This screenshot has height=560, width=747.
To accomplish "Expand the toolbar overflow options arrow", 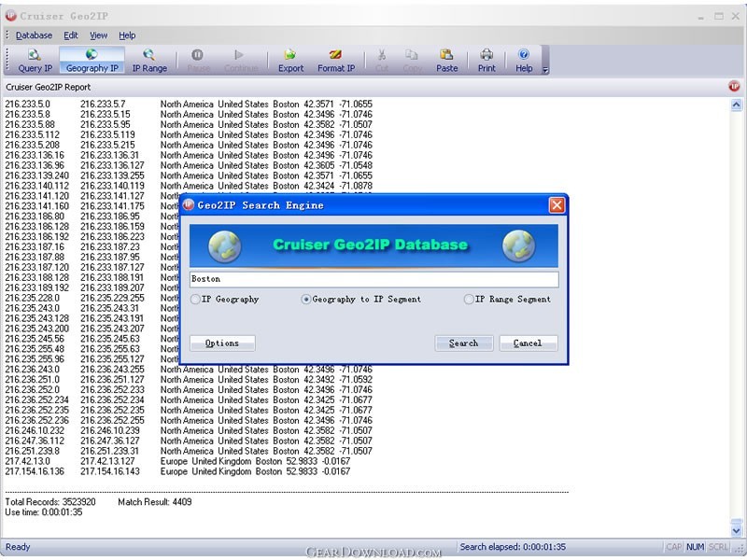I will click(545, 70).
